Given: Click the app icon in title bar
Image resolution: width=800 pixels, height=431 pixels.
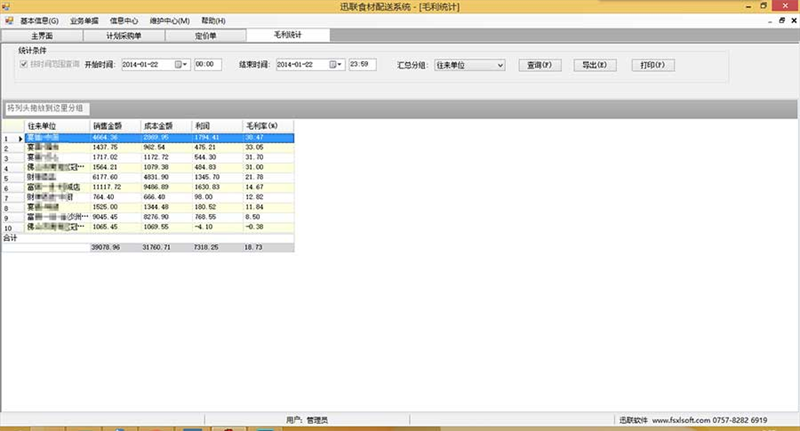Looking at the screenshot, I should [x=7, y=6].
